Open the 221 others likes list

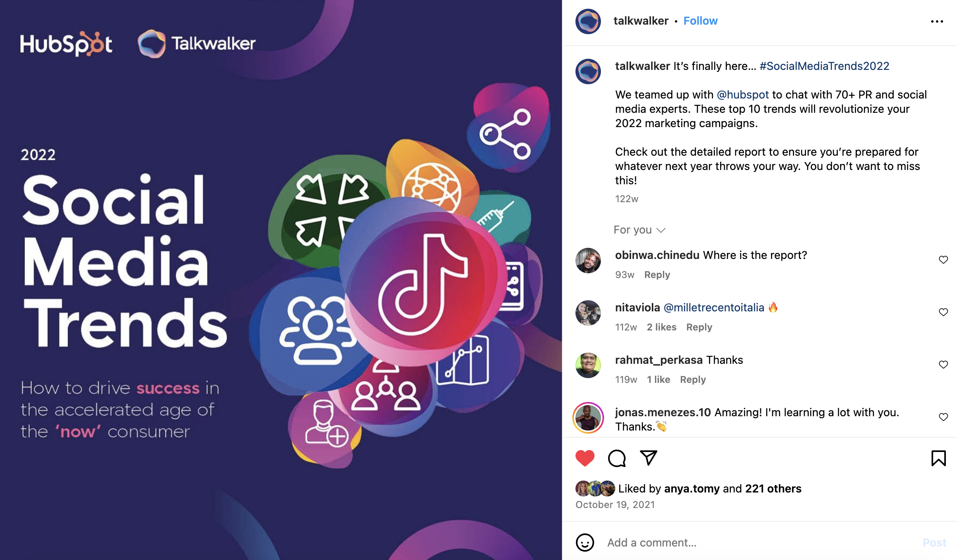coord(773,489)
